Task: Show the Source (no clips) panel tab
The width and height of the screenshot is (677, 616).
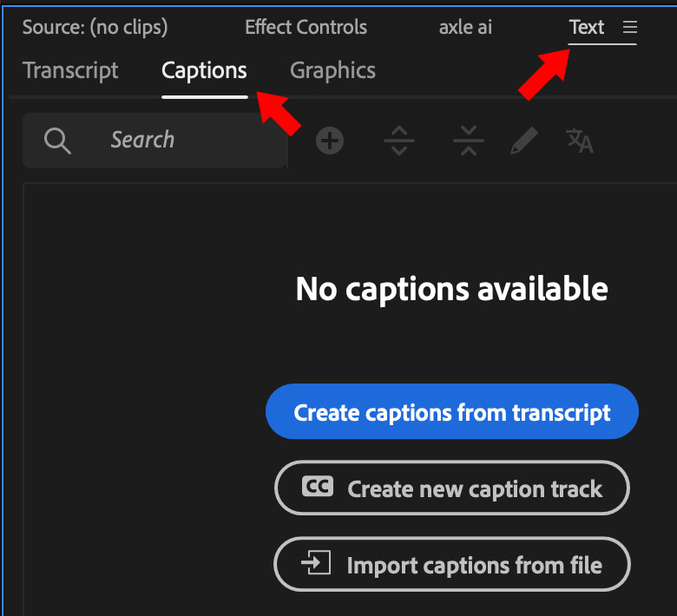Action: click(95, 28)
